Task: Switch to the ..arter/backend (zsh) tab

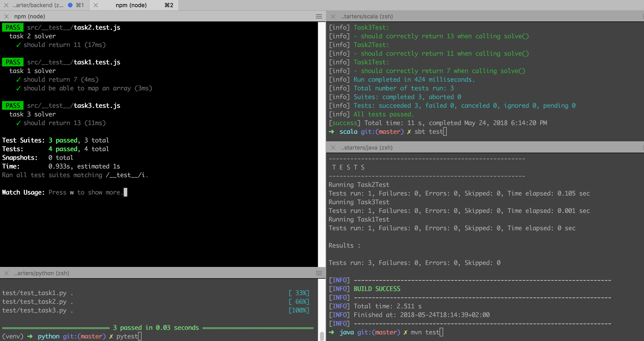Action: pos(38,5)
